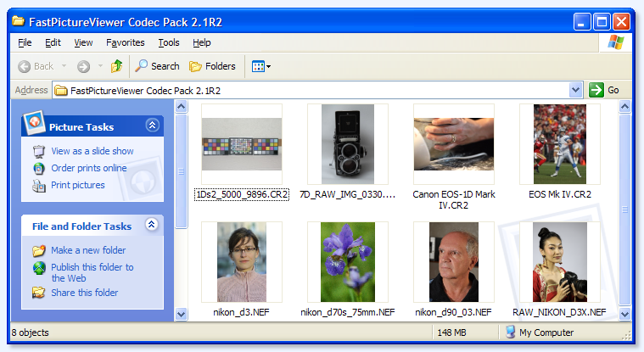Click the Picture Tasks header photo icon

pos(34,122)
